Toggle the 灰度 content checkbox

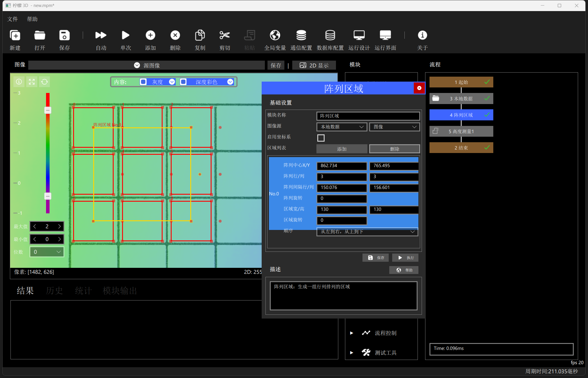pos(143,82)
